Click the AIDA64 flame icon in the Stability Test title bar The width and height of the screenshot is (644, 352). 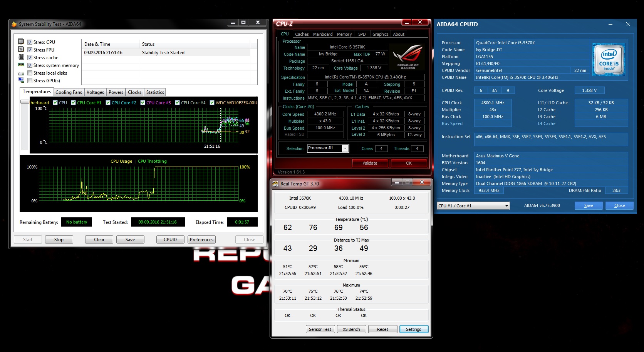click(14, 24)
